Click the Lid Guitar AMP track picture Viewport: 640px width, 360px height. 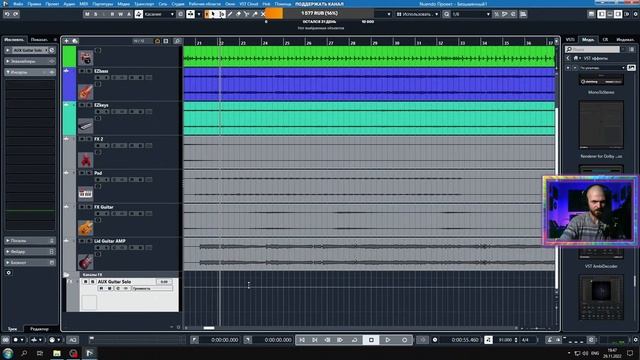click(85, 262)
